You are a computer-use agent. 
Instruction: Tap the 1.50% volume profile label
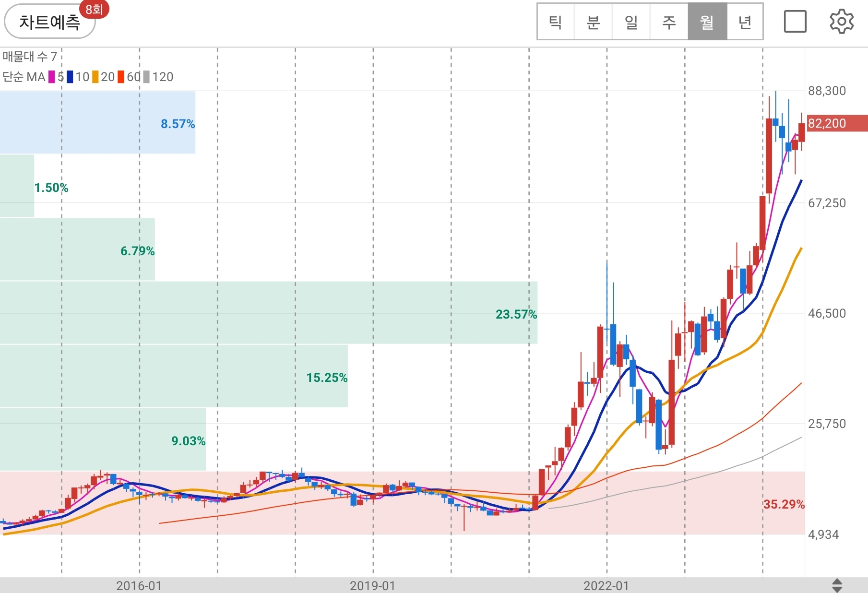coord(51,188)
